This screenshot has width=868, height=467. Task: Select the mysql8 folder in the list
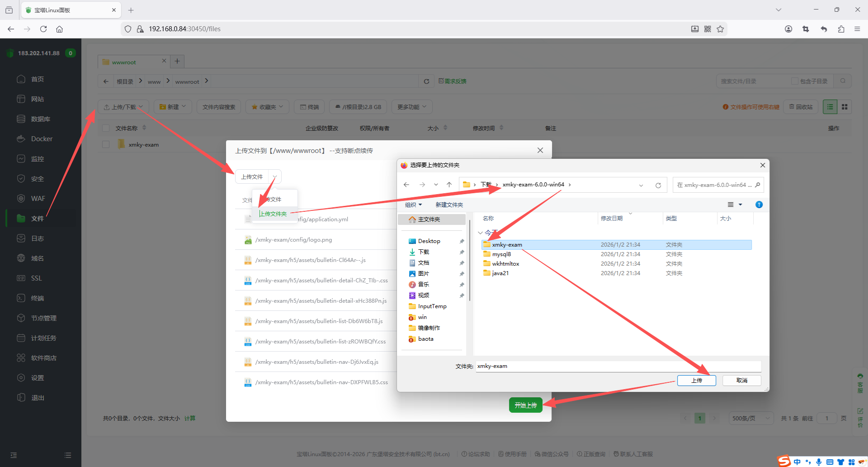[x=501, y=254]
